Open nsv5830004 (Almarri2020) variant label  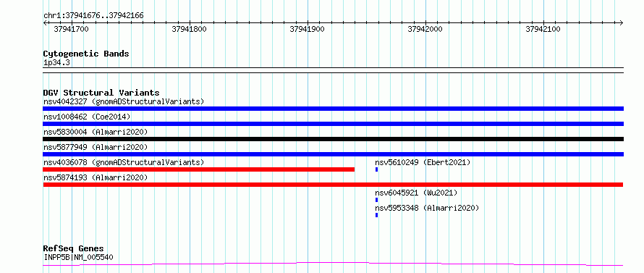[x=96, y=132]
